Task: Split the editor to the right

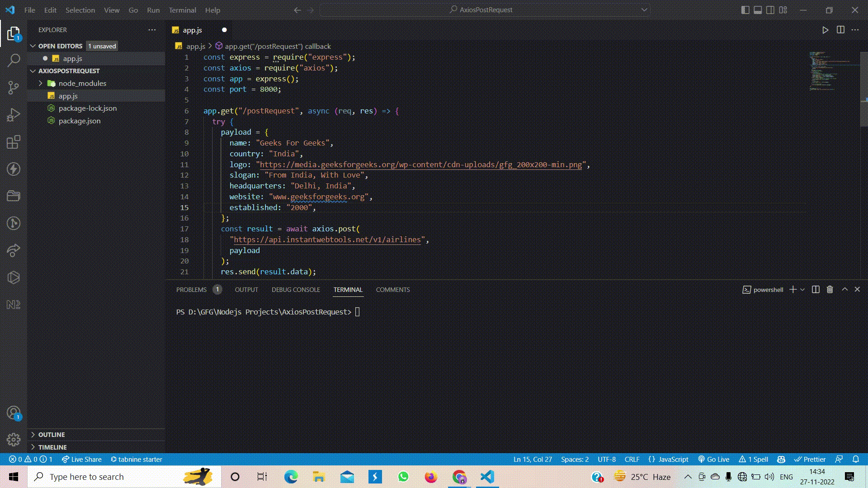Action: click(x=840, y=30)
